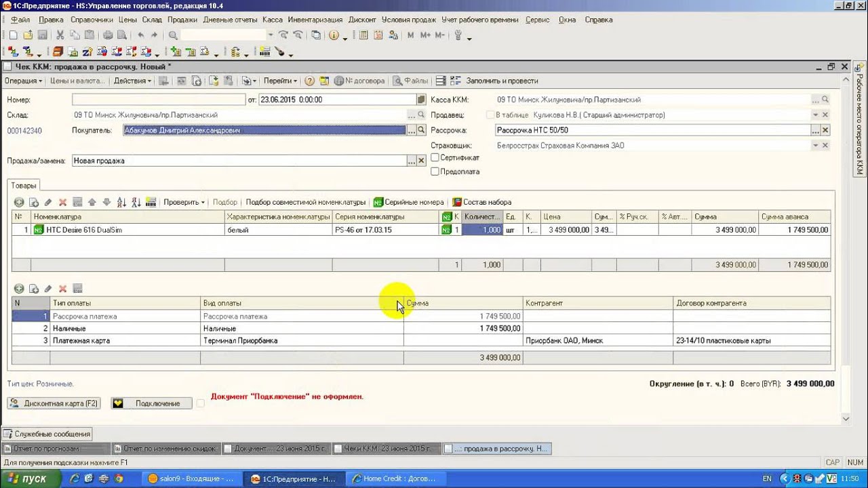Open the Сервис menu

tap(538, 20)
